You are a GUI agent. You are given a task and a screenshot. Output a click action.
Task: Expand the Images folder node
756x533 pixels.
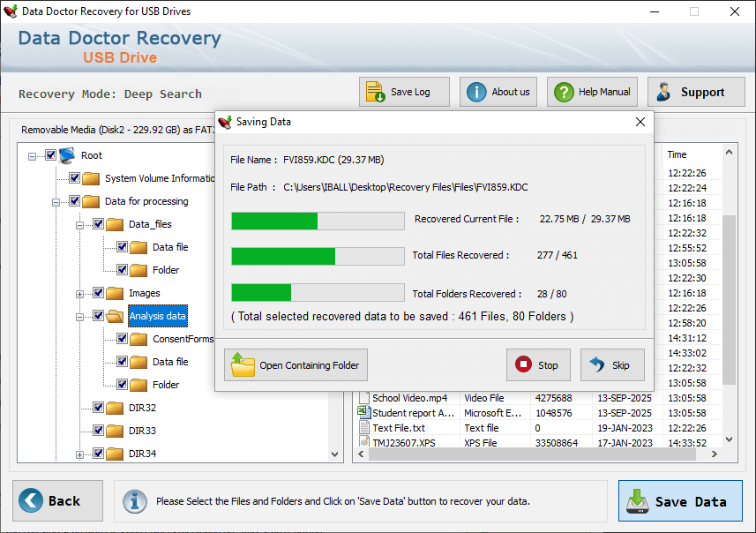coord(79,294)
